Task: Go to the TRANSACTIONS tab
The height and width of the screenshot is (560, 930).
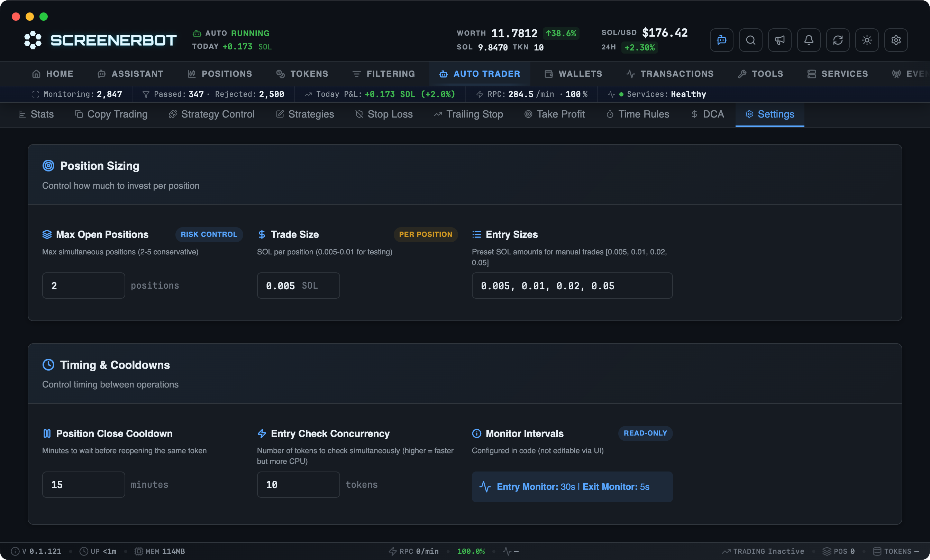Action: 670,74
